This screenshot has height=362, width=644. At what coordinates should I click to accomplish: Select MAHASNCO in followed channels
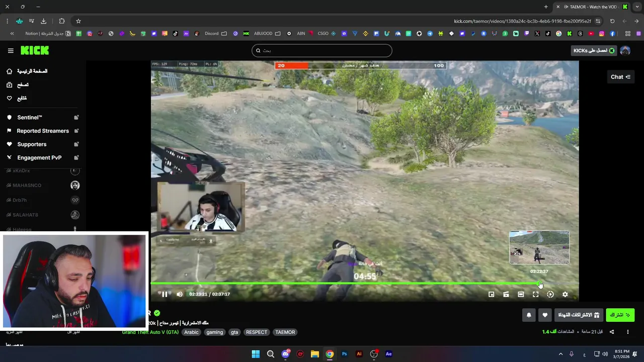click(43, 185)
